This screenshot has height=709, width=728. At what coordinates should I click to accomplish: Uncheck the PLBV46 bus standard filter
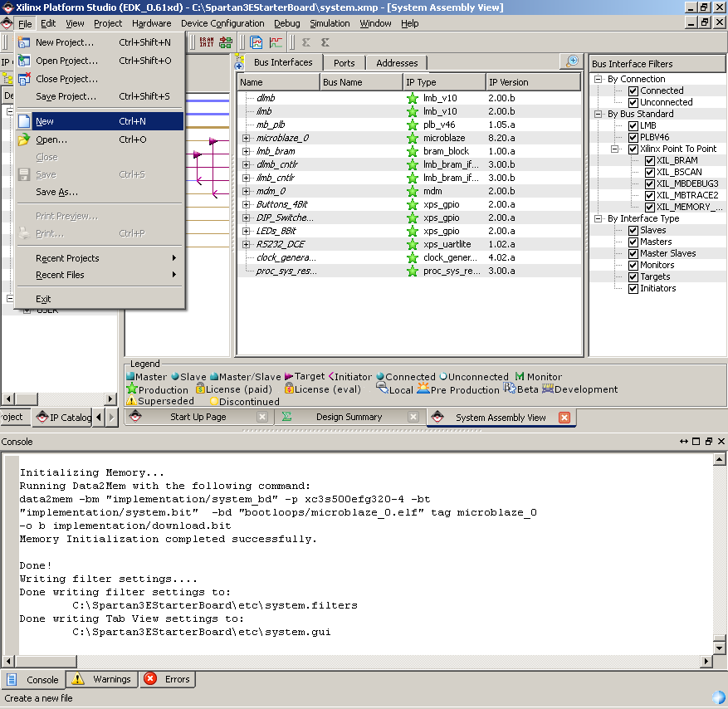point(633,138)
